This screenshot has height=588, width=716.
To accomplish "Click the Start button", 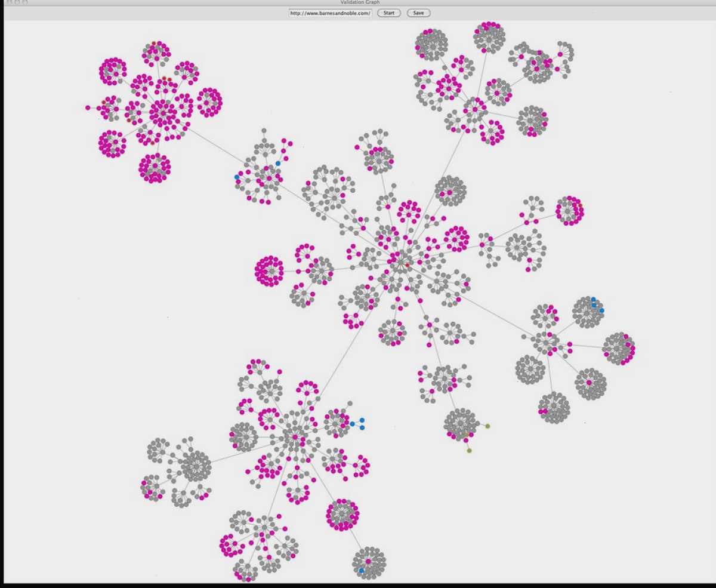I will click(x=389, y=13).
